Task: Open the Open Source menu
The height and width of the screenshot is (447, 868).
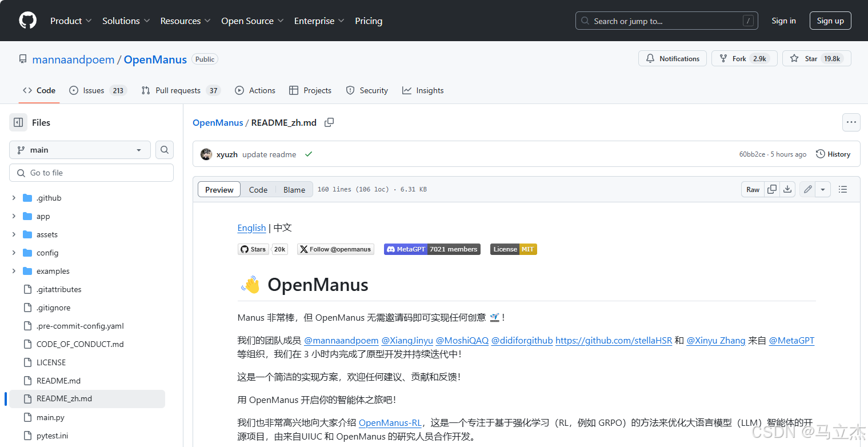Action: [252, 21]
